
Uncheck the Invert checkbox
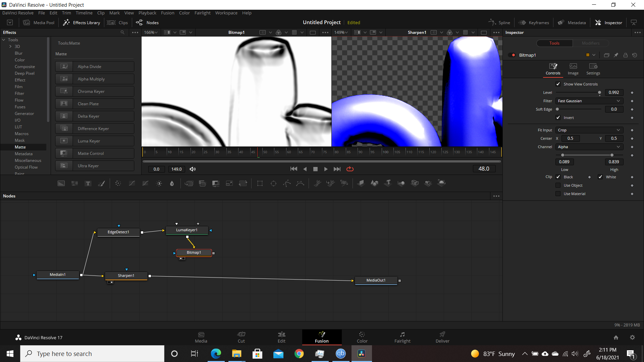558,118
